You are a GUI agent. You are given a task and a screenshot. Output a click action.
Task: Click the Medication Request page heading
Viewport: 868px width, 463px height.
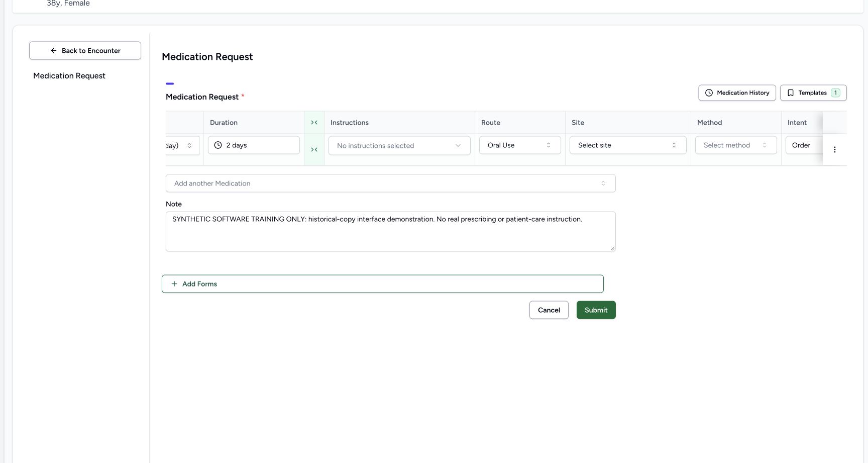click(x=207, y=57)
